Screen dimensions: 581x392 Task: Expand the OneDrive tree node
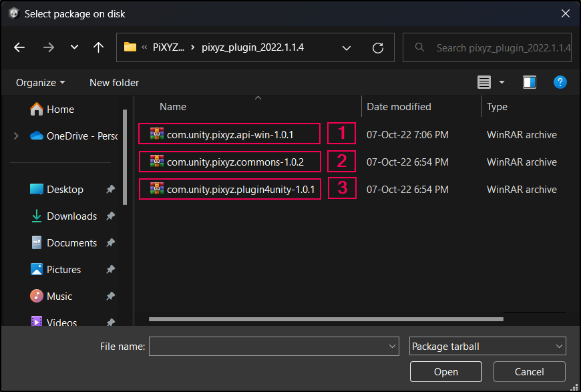[x=16, y=136]
